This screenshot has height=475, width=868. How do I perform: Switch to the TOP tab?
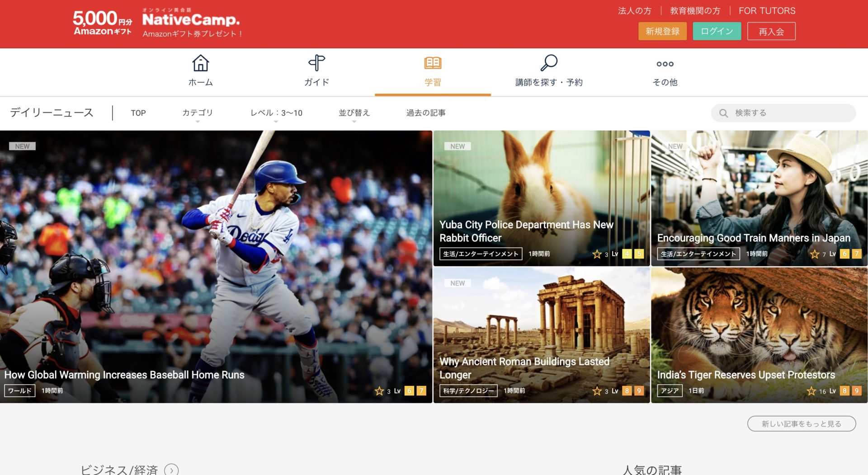coord(138,113)
